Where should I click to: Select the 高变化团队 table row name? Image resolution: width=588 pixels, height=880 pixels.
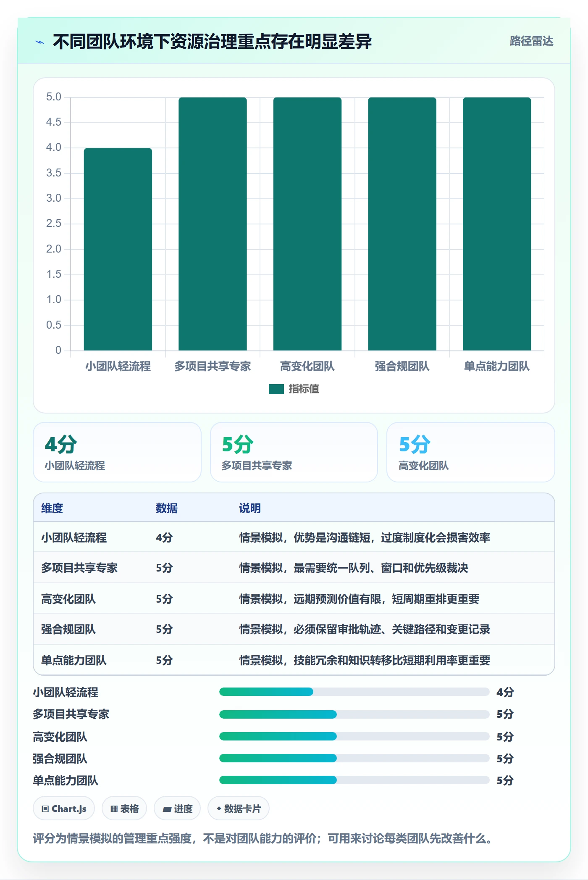tap(68, 599)
